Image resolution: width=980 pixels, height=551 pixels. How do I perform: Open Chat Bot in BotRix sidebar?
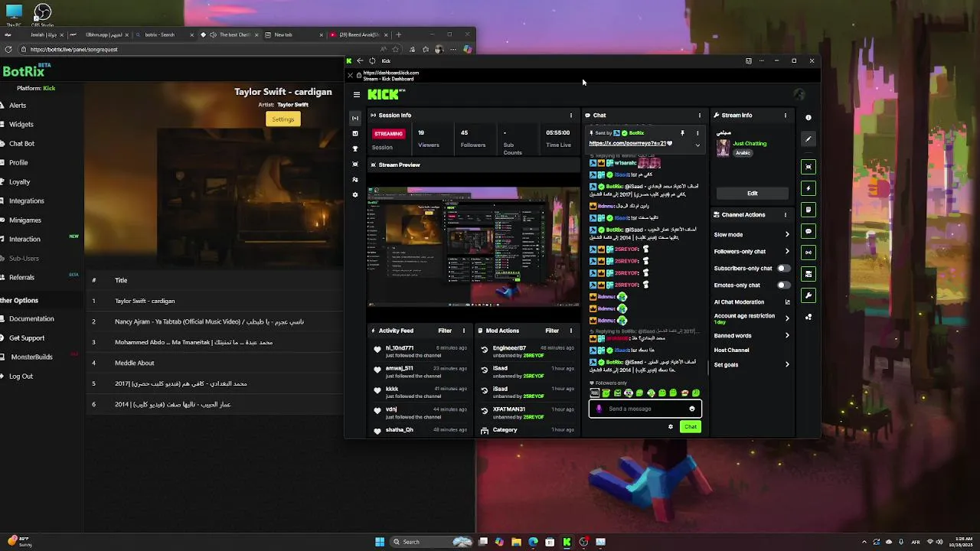[21, 144]
